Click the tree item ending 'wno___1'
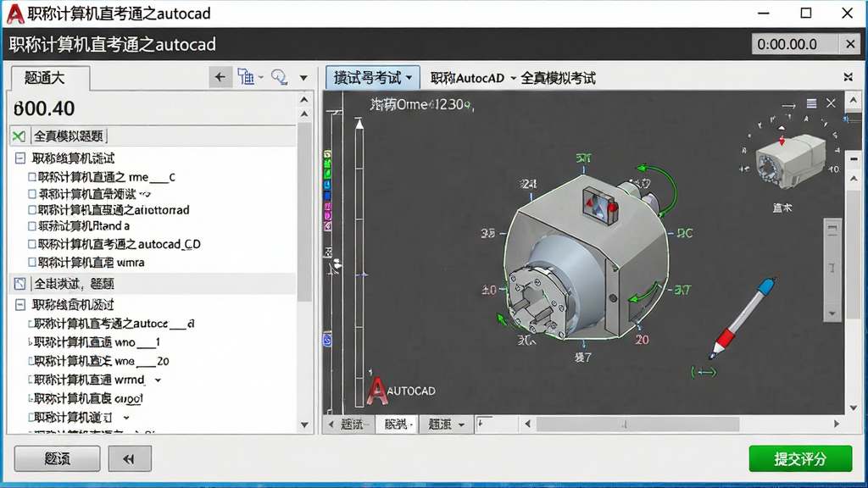Image resolution: width=868 pixels, height=488 pixels. click(97, 342)
